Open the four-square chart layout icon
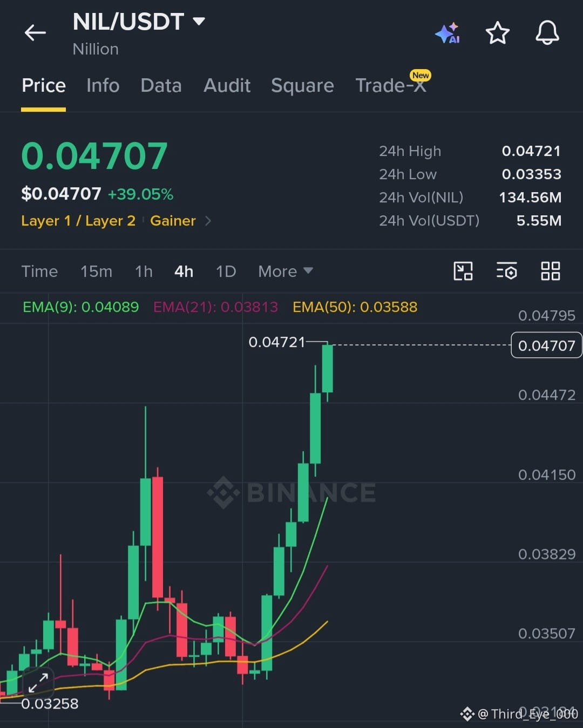Image resolution: width=583 pixels, height=728 pixels. click(x=551, y=271)
